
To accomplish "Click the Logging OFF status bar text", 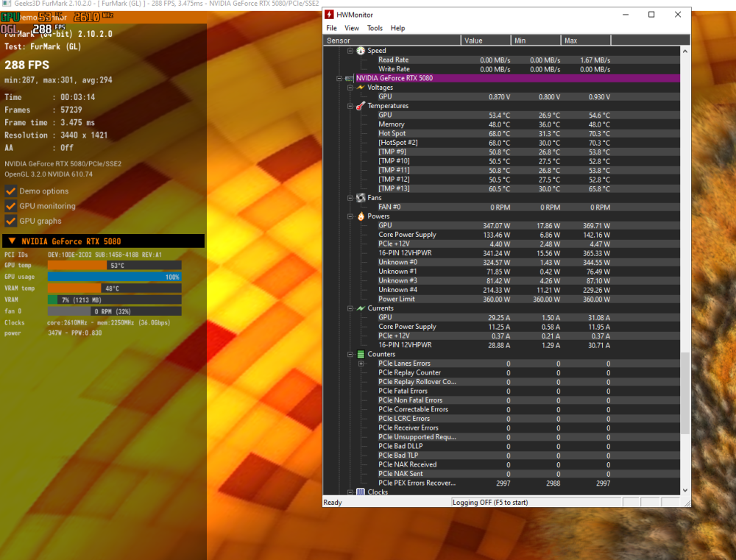I will click(490, 503).
